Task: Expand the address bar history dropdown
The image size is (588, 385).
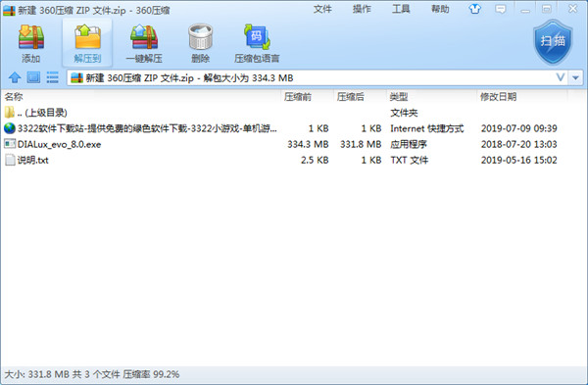Action: point(575,78)
